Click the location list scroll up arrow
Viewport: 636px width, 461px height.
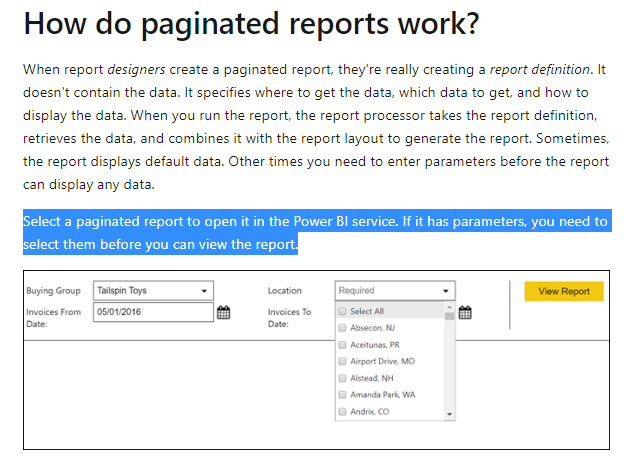click(x=449, y=307)
